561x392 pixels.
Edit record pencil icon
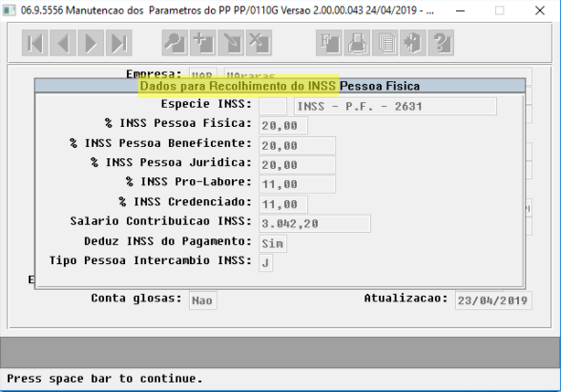231,43
